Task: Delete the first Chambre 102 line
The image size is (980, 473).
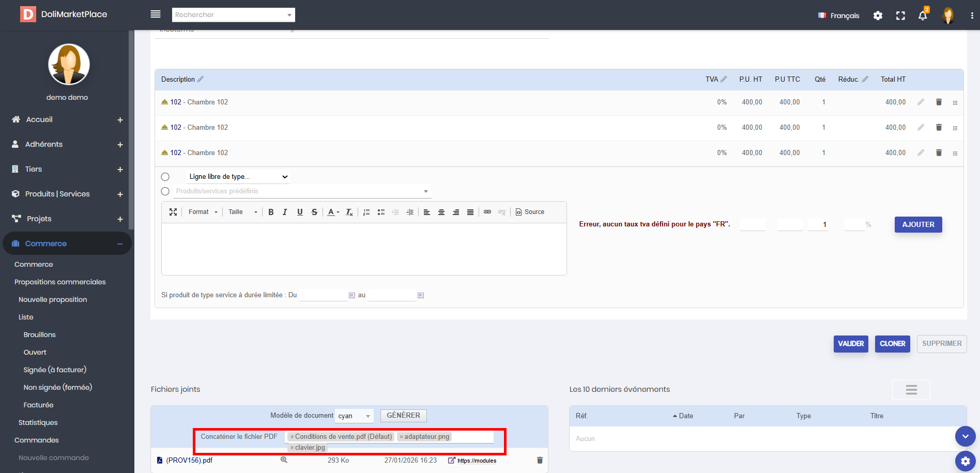Action: tap(939, 102)
